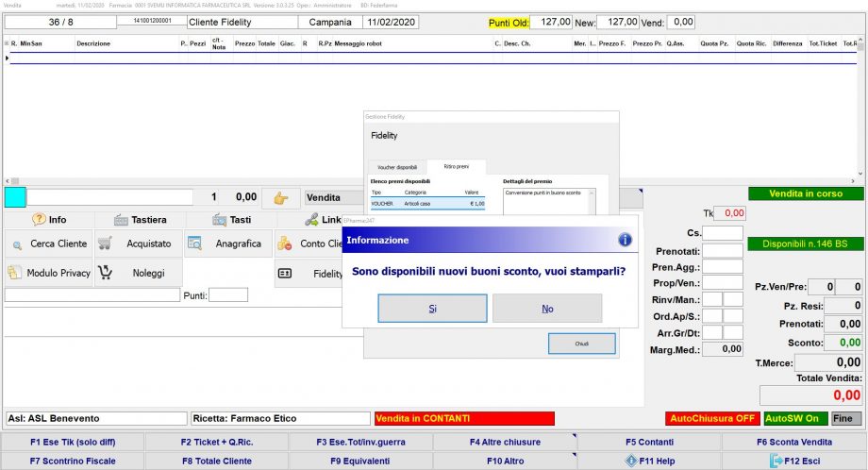Click the cyan color square
This screenshot has width=868, height=470.
coord(15,197)
